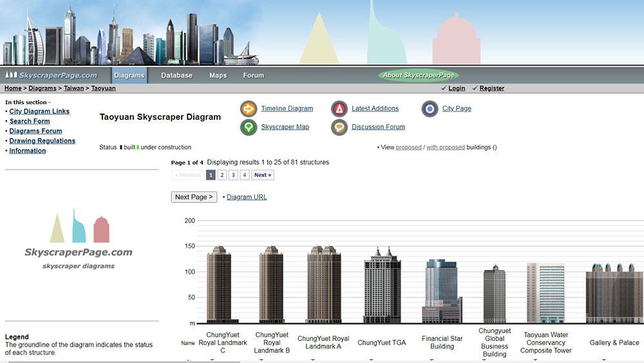Click the 'ChungYuet Royal Landmark A' name label
This screenshot has width=644, height=363.
click(x=323, y=342)
